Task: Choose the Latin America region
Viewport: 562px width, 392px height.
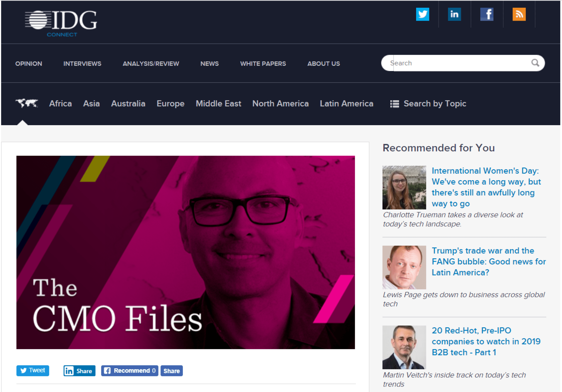Action: tap(347, 103)
